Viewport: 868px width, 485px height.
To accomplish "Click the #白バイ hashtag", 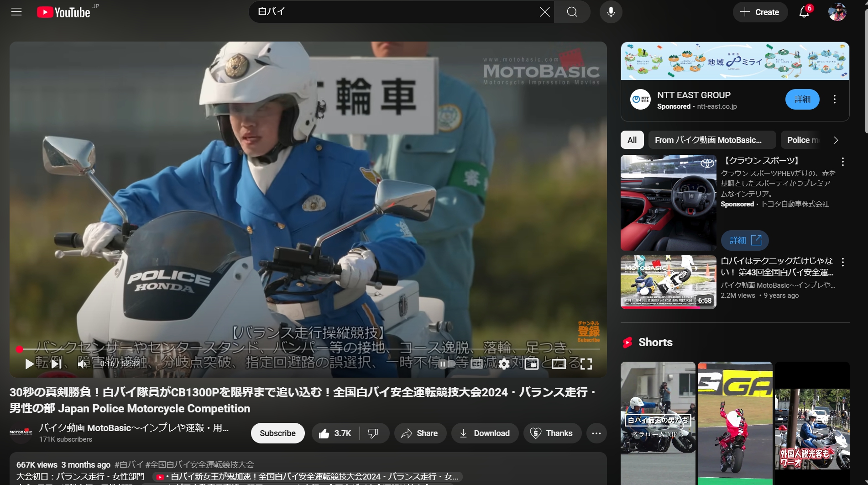I will [129, 465].
